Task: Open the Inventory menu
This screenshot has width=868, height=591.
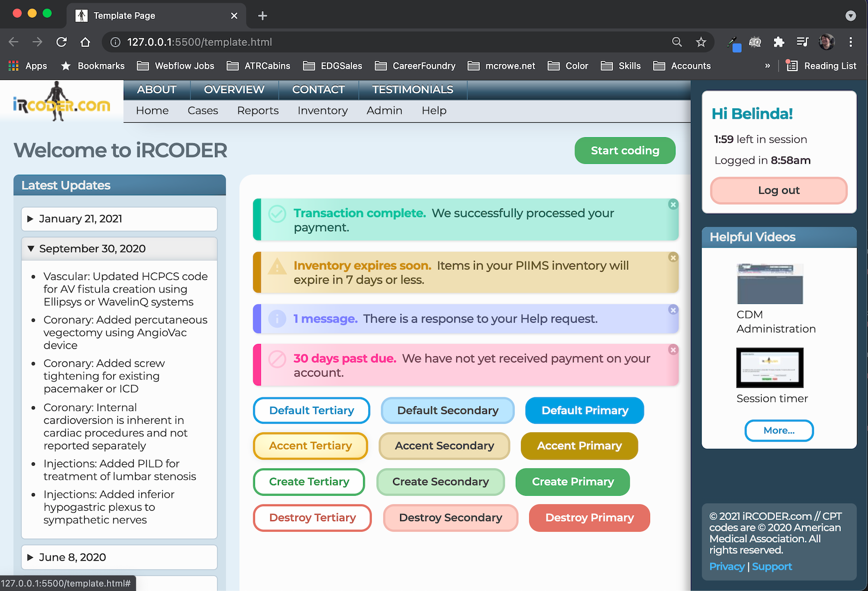Action: tap(323, 111)
